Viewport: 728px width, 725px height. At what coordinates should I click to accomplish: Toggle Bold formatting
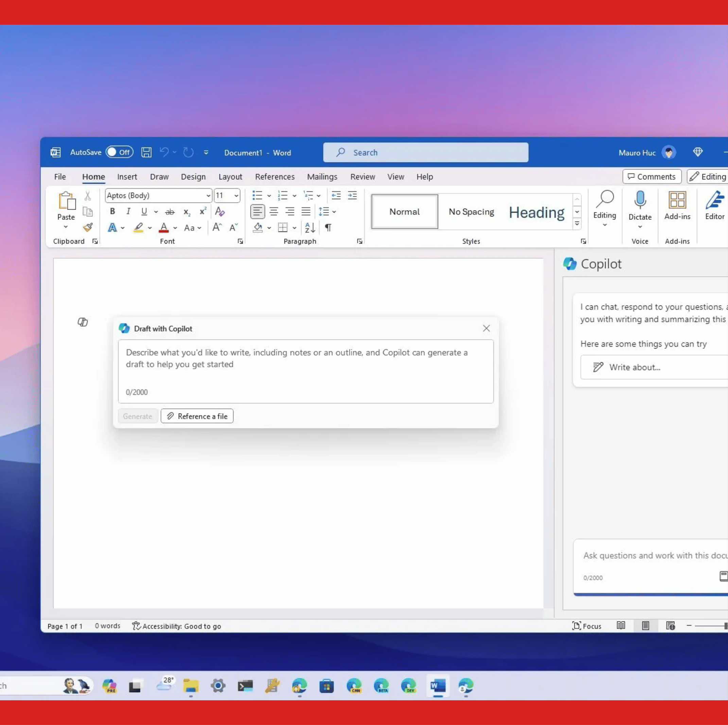112,212
